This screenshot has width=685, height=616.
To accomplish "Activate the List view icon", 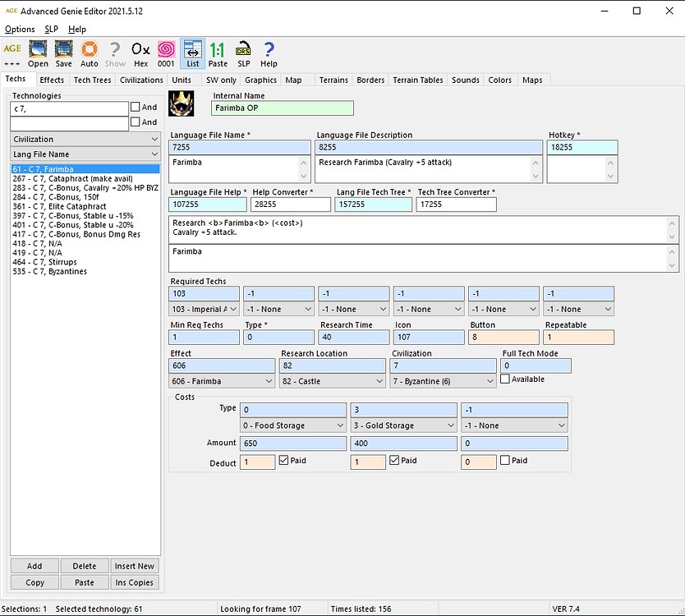I will click(x=192, y=54).
